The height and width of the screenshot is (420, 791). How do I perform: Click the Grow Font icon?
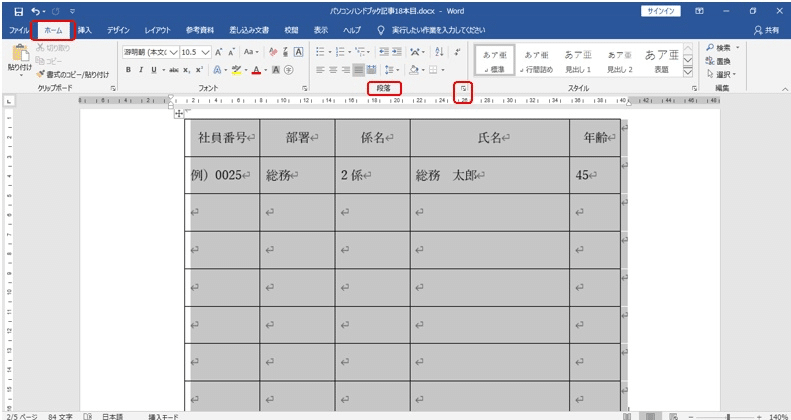pyautogui.click(x=218, y=51)
